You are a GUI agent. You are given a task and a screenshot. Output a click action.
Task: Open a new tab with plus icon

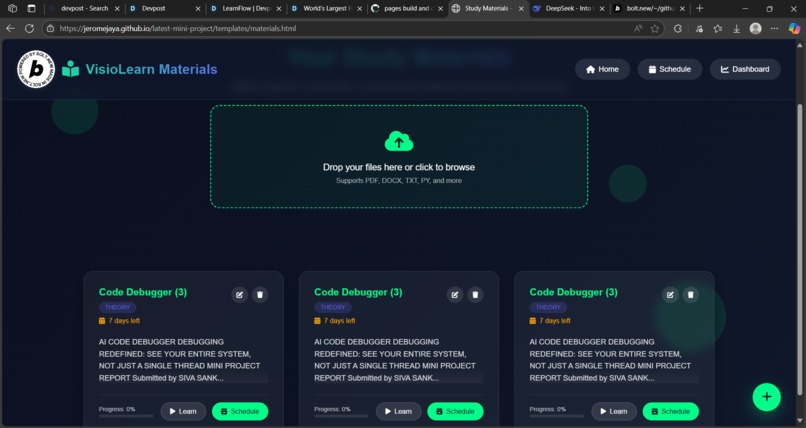pyautogui.click(x=700, y=8)
